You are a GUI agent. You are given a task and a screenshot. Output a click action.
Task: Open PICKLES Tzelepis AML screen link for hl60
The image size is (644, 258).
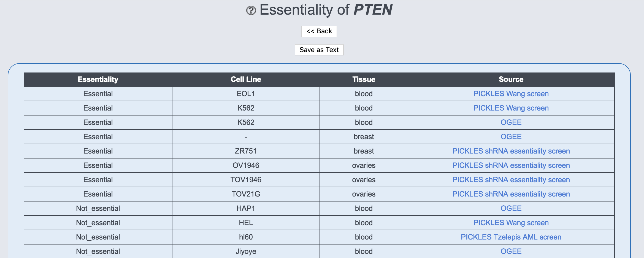(511, 237)
